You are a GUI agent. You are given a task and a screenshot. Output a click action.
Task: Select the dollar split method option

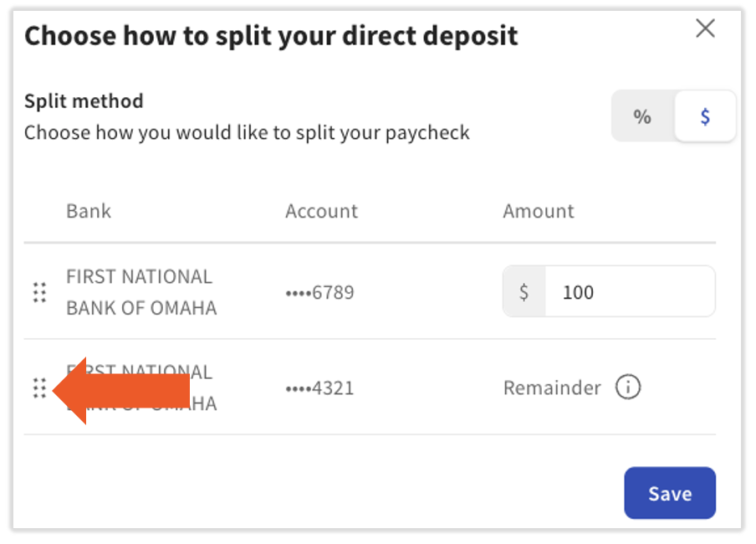click(705, 117)
